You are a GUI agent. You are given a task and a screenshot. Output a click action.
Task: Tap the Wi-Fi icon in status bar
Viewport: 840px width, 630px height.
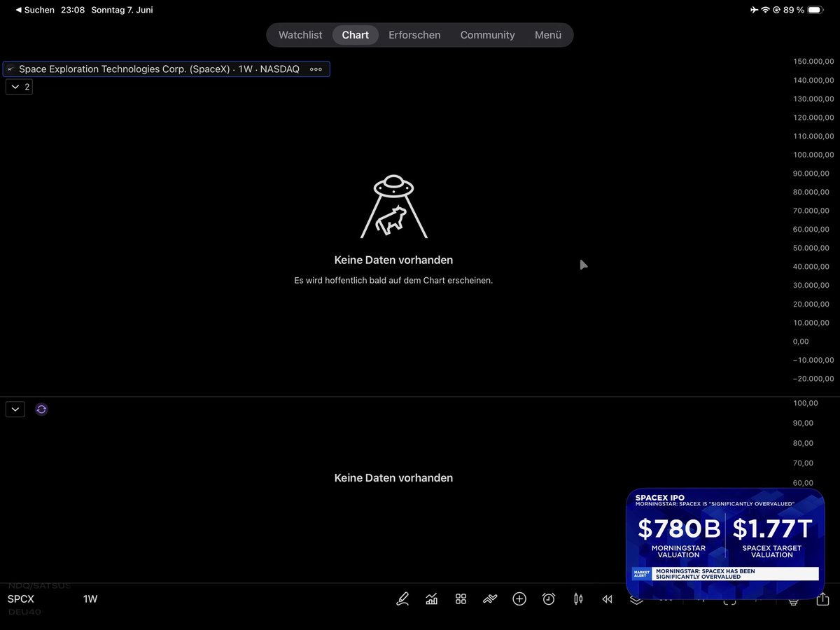766,10
